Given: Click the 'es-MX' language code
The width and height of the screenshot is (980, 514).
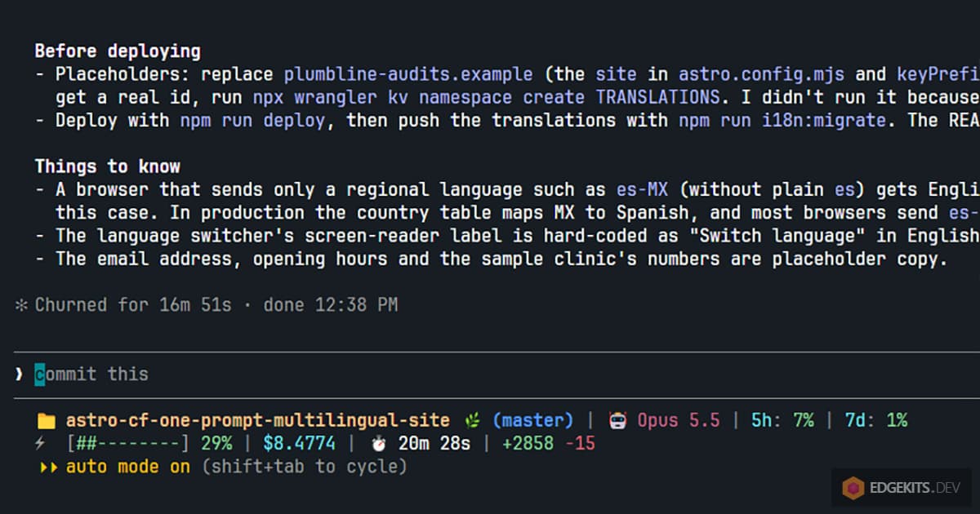Looking at the screenshot, I should tap(642, 190).
